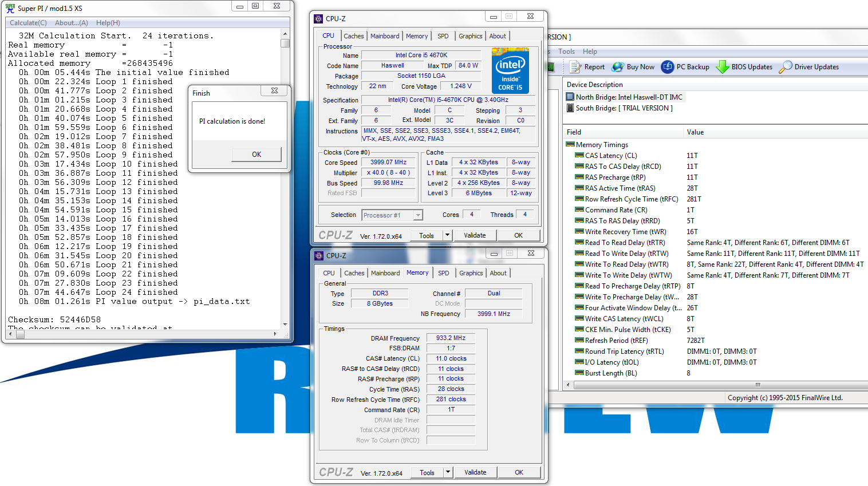Open the Processor #1 selection dropdown
This screenshot has width=868, height=486.
click(x=418, y=215)
